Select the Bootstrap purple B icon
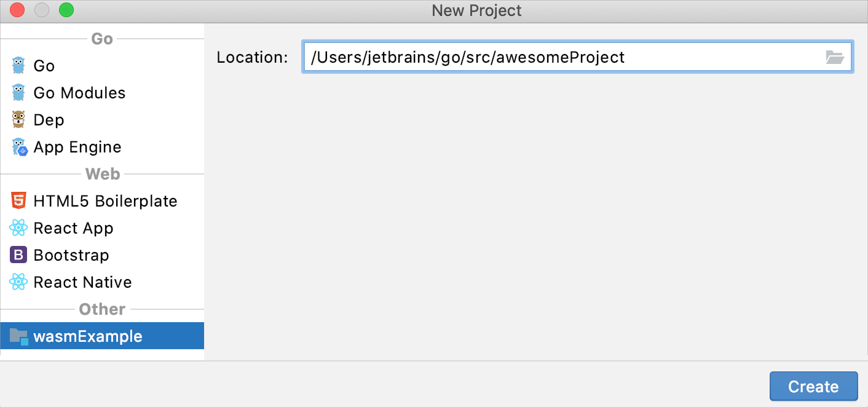This screenshot has height=407, width=868. click(x=19, y=255)
